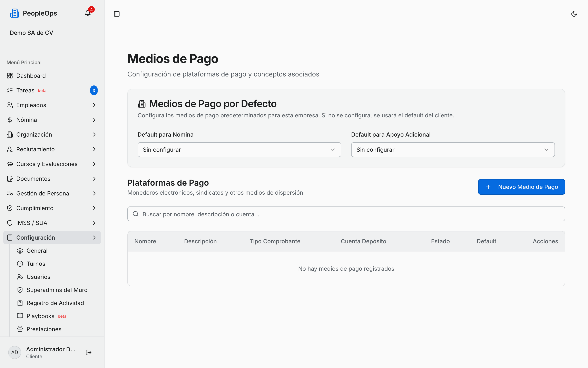Expand the Nómina submenu chevron
This screenshot has height=368, width=588.
(94, 120)
